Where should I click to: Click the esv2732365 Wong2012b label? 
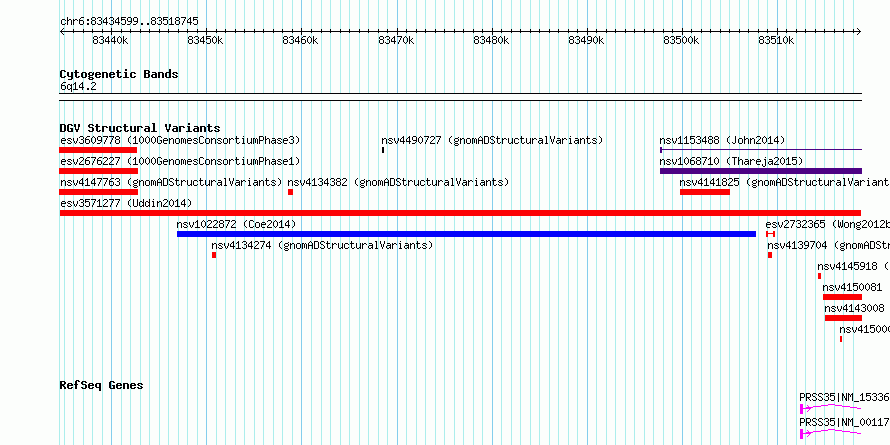coord(827,224)
